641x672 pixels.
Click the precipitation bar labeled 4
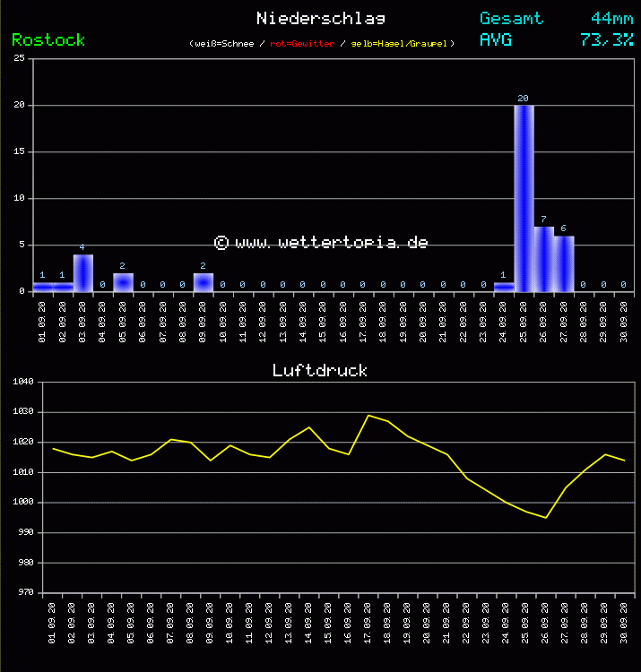82,272
